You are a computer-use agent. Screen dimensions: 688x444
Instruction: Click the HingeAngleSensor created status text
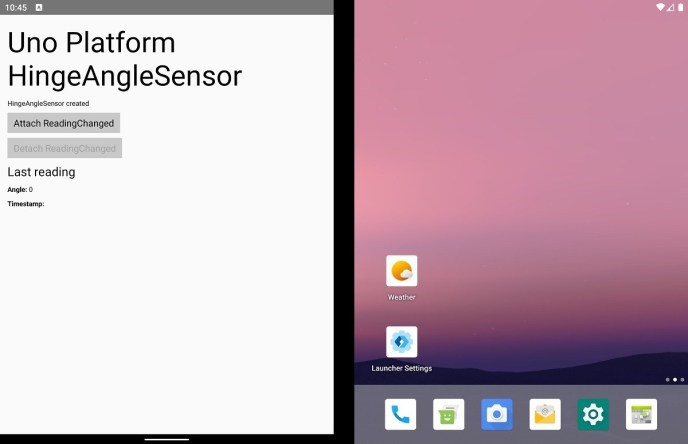tap(48, 104)
